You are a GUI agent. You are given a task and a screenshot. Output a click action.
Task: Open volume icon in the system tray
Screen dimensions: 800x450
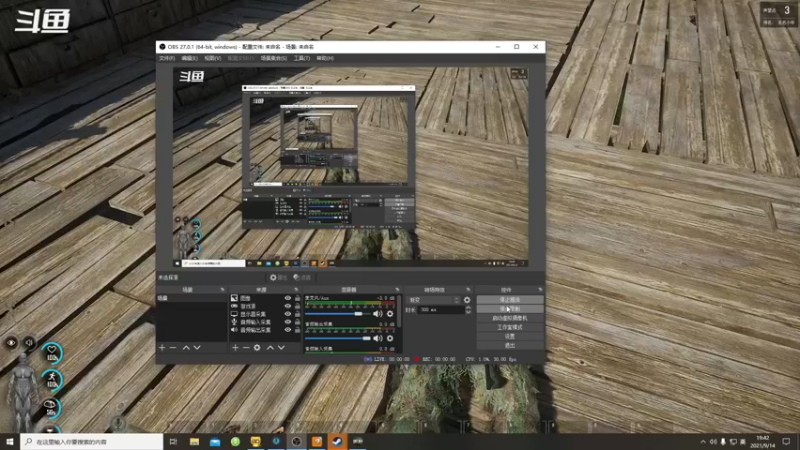point(713,442)
